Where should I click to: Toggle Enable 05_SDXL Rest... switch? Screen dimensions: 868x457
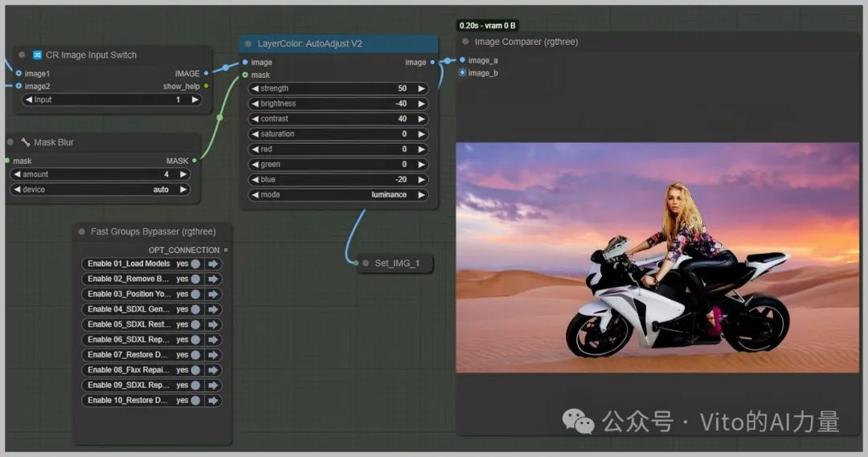coord(195,324)
